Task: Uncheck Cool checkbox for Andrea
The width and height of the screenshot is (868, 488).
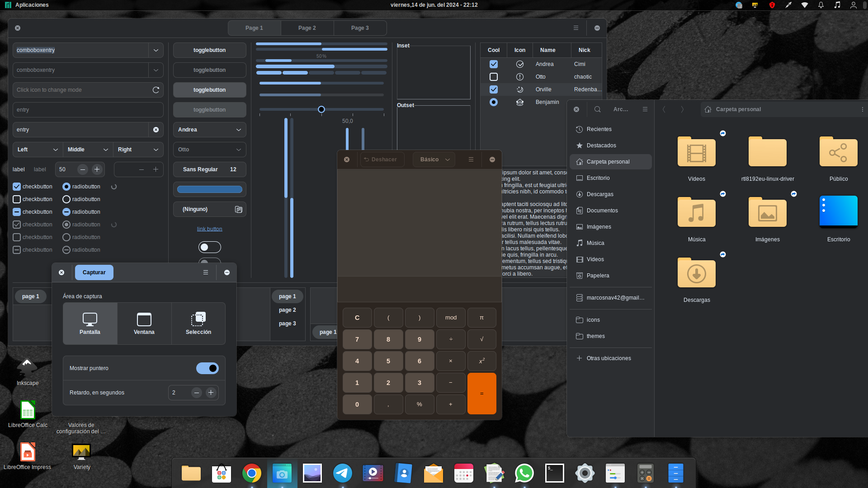Action: pyautogui.click(x=494, y=64)
